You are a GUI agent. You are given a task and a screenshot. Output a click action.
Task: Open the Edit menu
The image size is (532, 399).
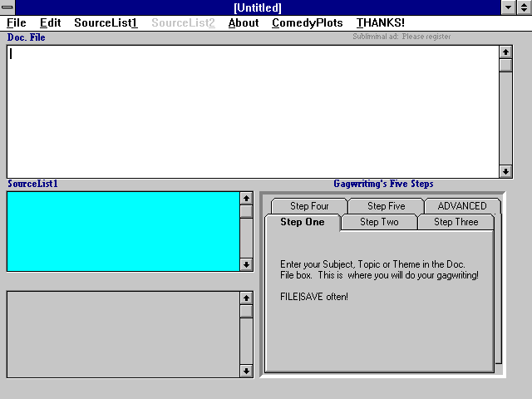pos(51,22)
